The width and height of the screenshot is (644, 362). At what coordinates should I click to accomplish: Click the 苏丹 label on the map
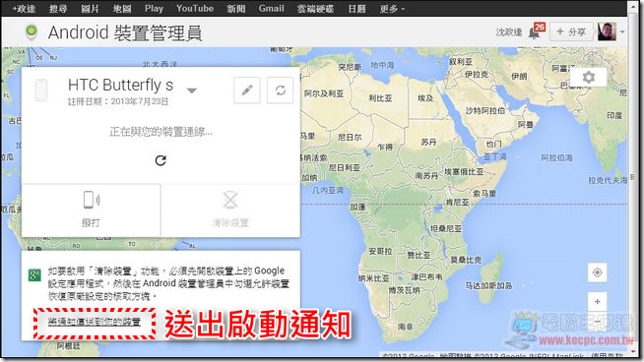pos(428,142)
